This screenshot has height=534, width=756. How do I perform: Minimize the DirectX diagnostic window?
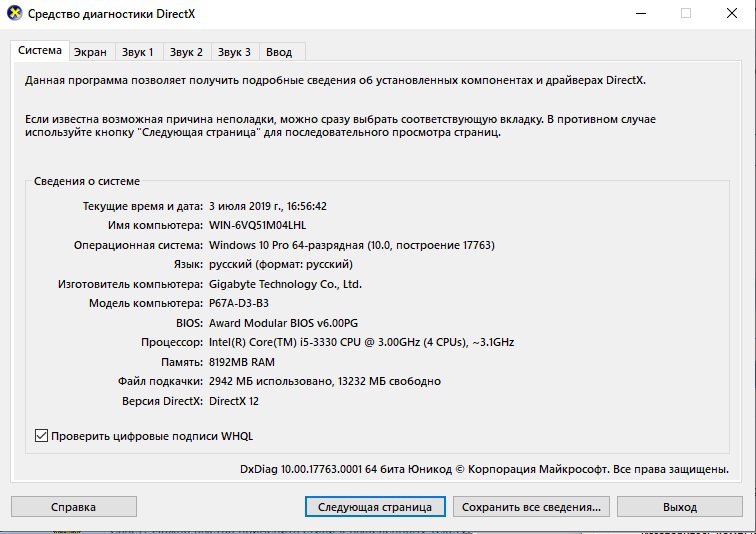[x=641, y=13]
